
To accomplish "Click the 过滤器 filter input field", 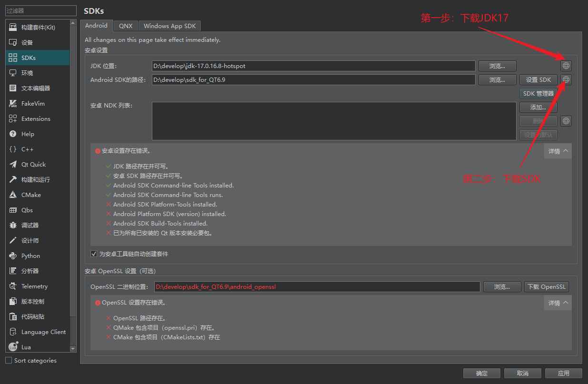I will [x=41, y=10].
